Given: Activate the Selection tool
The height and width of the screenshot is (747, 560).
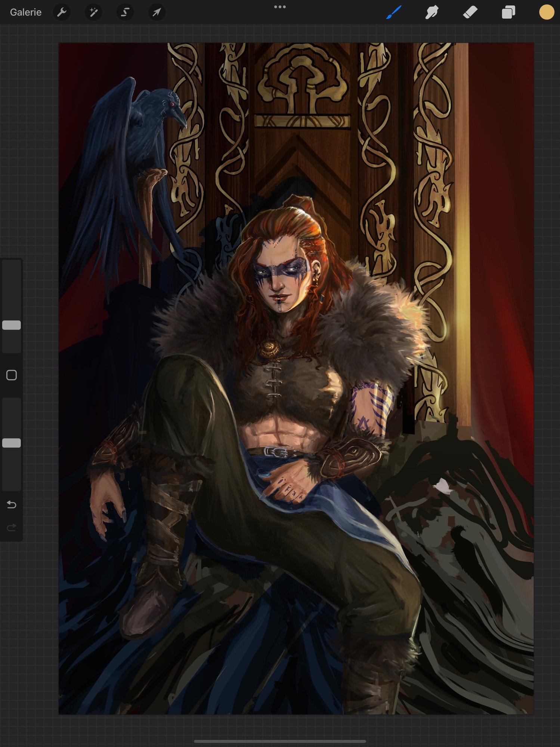Looking at the screenshot, I should click(x=125, y=12).
